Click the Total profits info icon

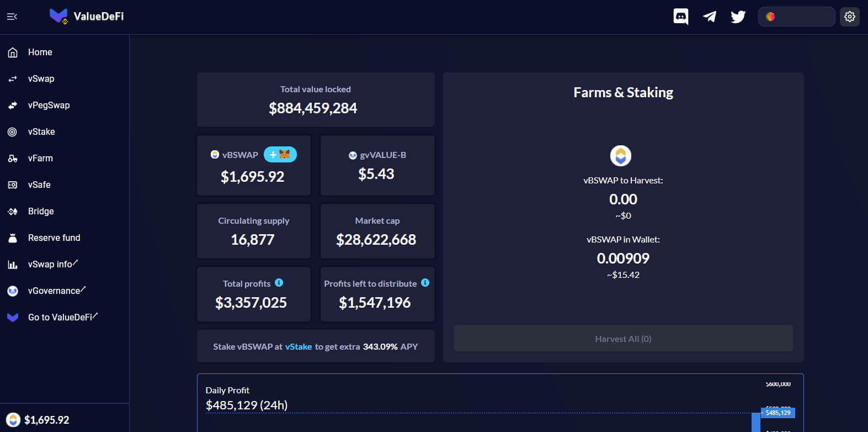coord(279,283)
